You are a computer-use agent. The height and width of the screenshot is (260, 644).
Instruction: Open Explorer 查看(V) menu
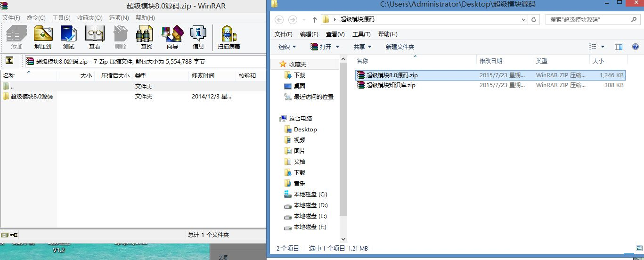(335, 34)
